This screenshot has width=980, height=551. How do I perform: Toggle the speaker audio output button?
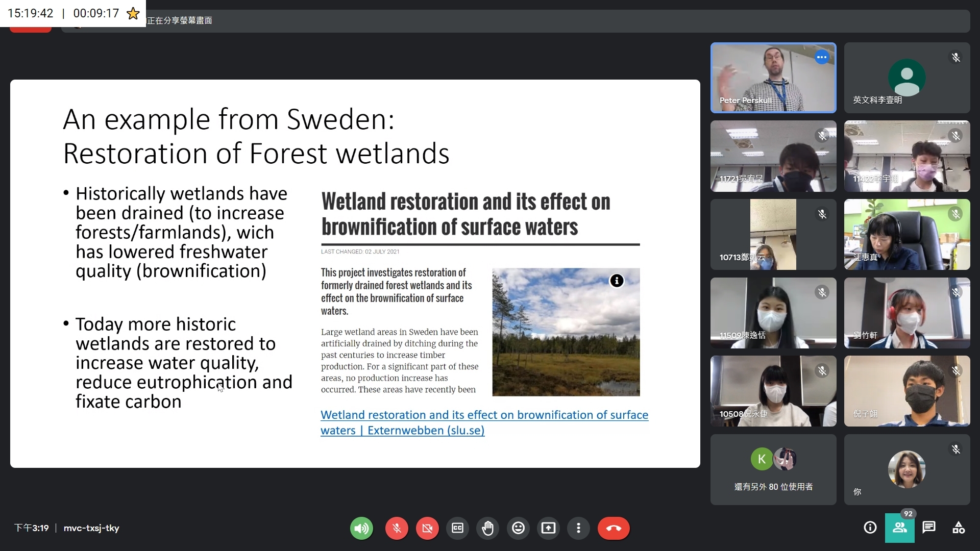pos(361,528)
